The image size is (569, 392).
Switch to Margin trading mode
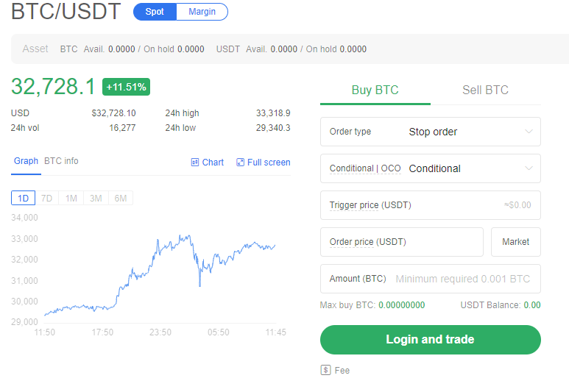coord(202,12)
